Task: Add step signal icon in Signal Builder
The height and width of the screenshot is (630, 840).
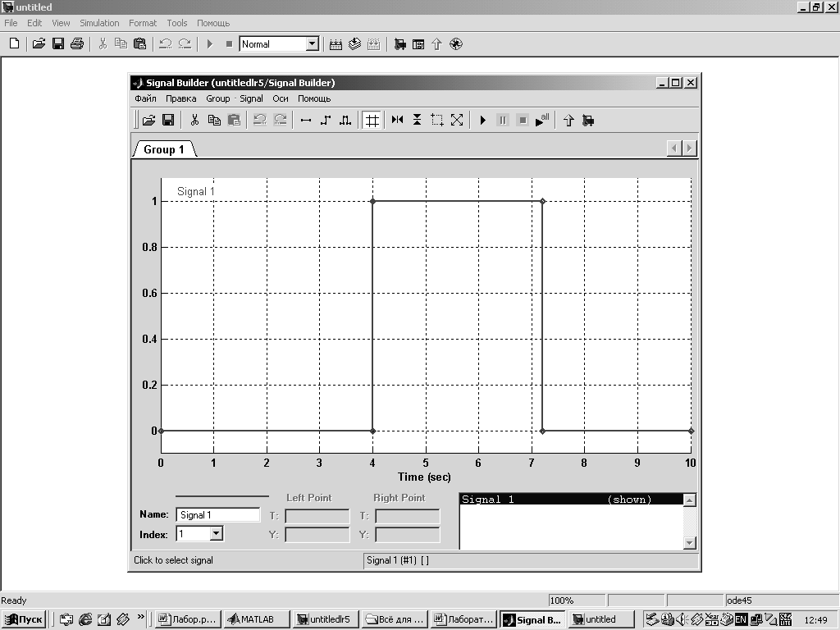Action: click(x=326, y=120)
